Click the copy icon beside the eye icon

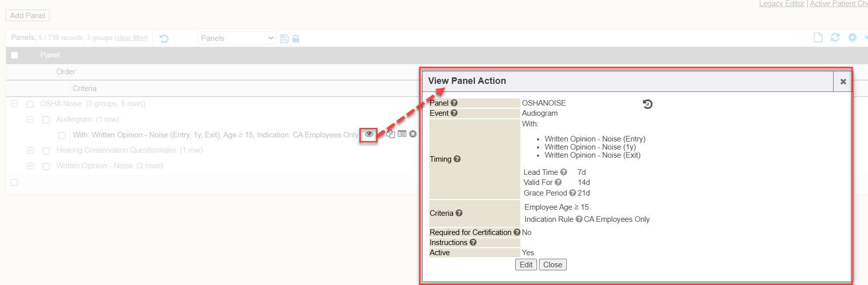point(391,134)
